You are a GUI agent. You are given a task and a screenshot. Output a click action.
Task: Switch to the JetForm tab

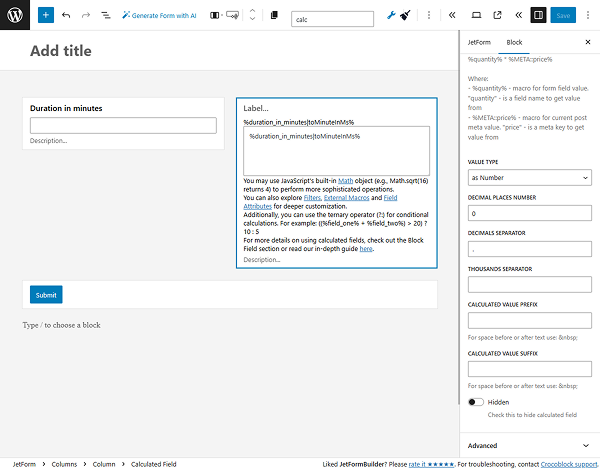click(480, 43)
